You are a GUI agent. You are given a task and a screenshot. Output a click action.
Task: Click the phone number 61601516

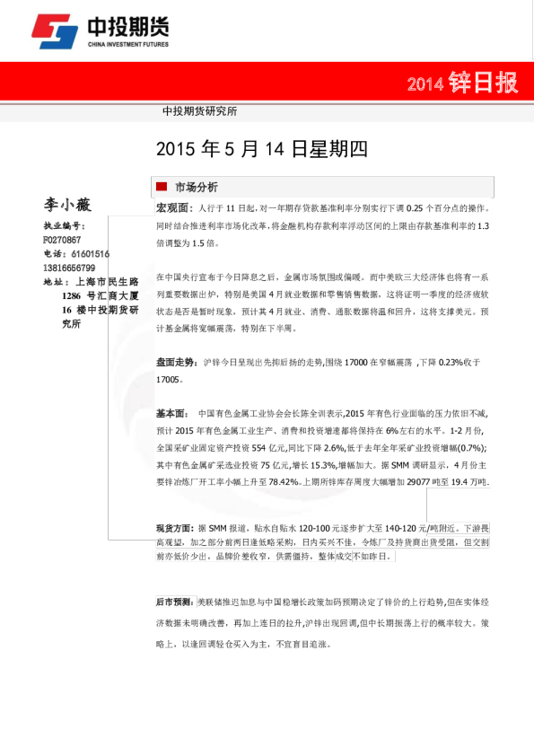click(90, 253)
